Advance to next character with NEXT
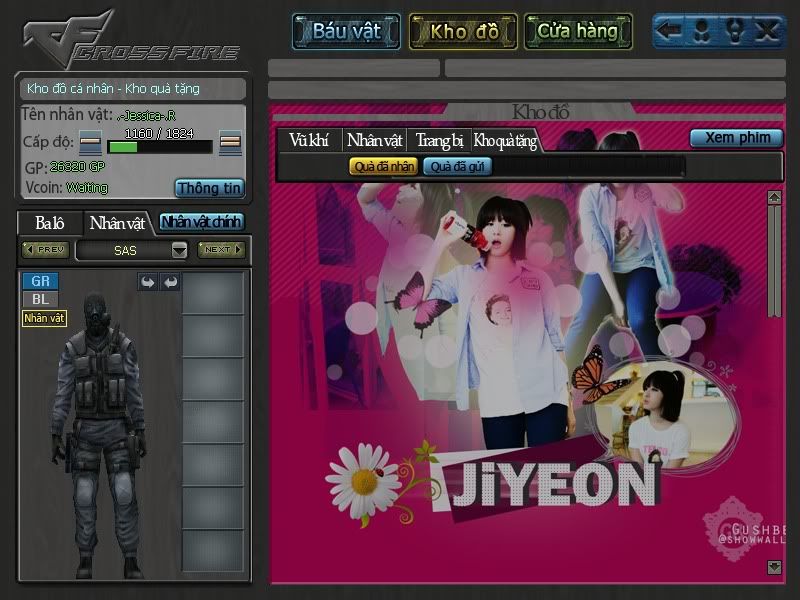Viewport: 800px width, 600px height. coord(221,250)
